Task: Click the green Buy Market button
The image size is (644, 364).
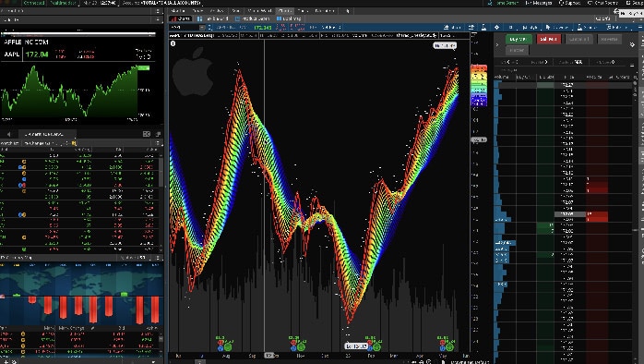Action: click(519, 39)
